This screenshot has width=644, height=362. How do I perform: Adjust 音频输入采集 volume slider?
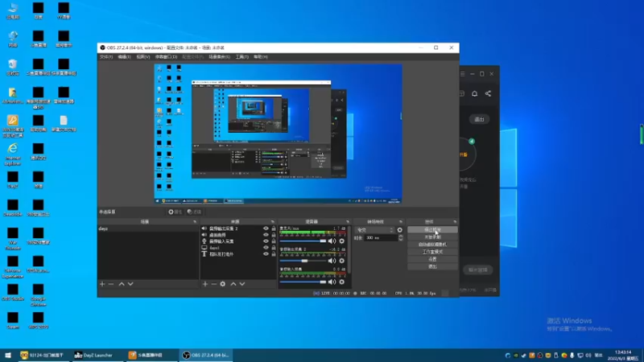point(303,282)
